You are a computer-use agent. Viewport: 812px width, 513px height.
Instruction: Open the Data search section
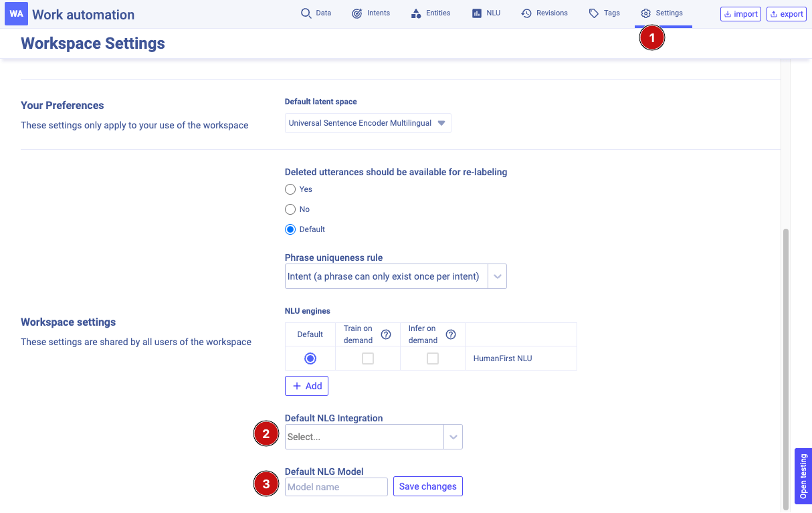pos(316,13)
